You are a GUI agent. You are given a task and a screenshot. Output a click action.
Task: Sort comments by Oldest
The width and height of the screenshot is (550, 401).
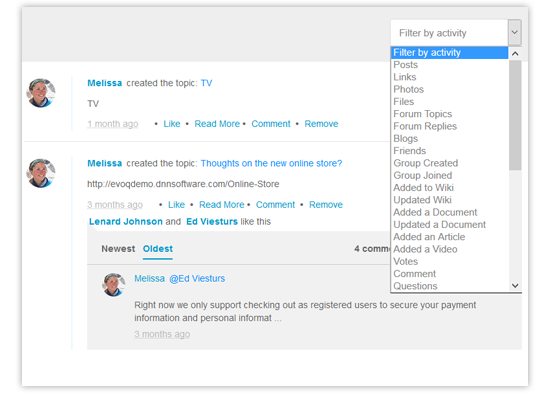coord(158,249)
